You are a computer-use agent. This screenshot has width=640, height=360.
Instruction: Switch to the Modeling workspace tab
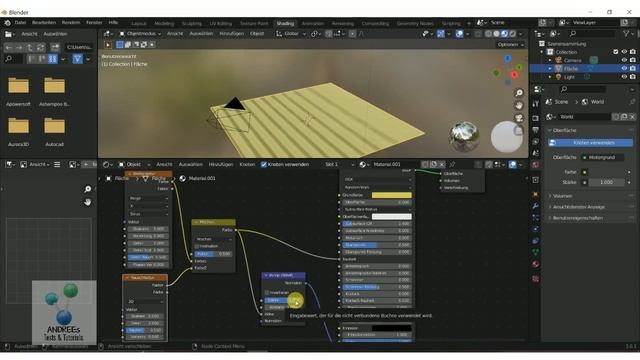click(164, 24)
